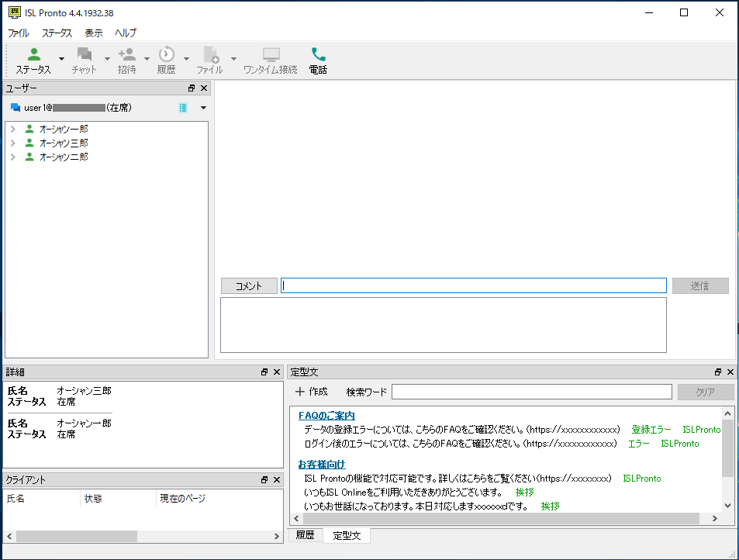Expand the オーシャン三郎 tree node
The image size is (739, 560).
[x=13, y=143]
